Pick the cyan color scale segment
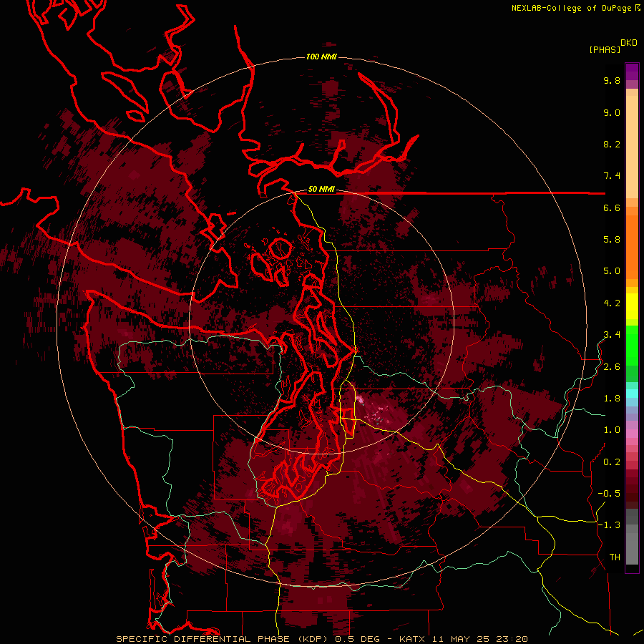 [x=632, y=394]
